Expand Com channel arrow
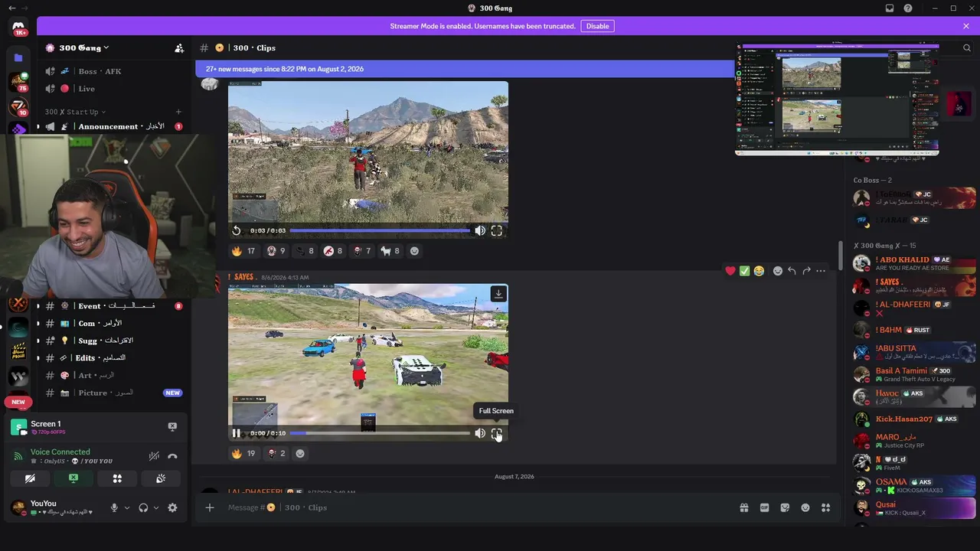Image resolution: width=980 pixels, height=551 pixels. coord(38,324)
